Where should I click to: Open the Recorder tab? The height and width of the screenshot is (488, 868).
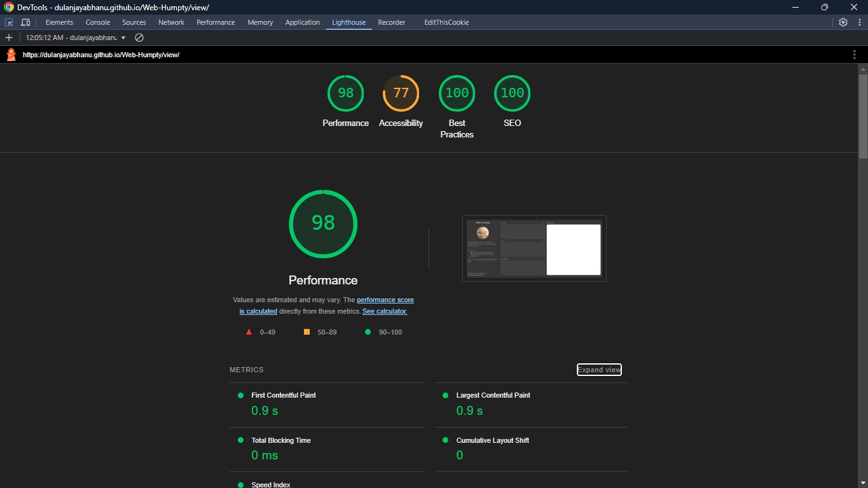(x=392, y=22)
